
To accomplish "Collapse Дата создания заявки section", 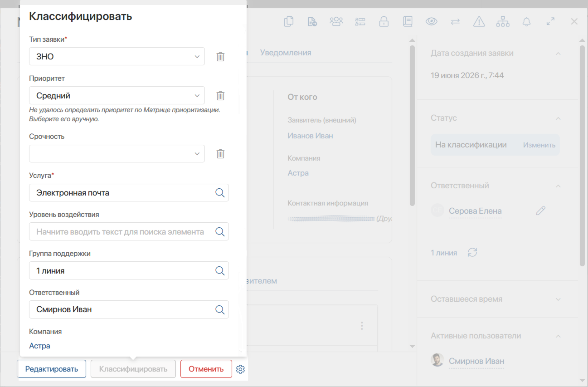I will 558,54.
